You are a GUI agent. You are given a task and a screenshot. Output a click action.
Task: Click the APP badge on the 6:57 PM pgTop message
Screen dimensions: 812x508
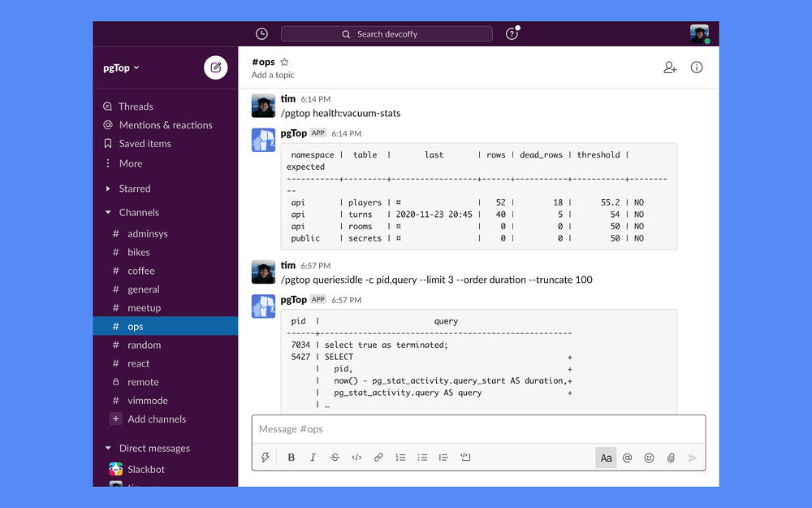pos(318,299)
